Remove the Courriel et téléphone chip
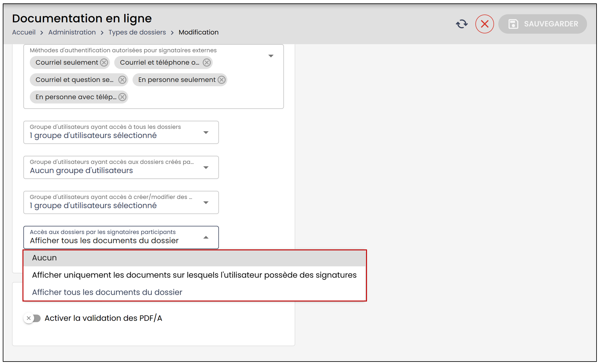Screen dimensions: 599x364 click(207, 63)
